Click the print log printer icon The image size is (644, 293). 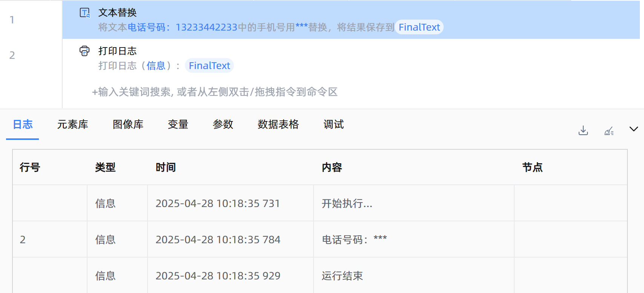click(85, 51)
